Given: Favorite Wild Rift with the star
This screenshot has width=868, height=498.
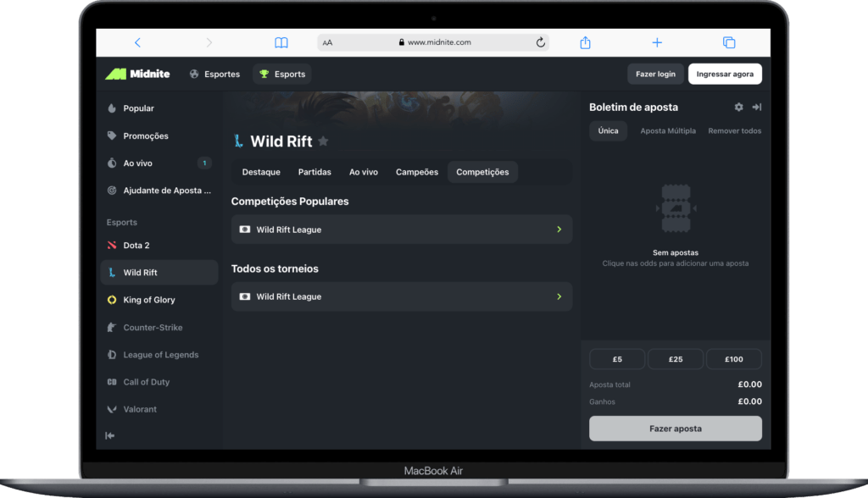Looking at the screenshot, I should pyautogui.click(x=323, y=141).
